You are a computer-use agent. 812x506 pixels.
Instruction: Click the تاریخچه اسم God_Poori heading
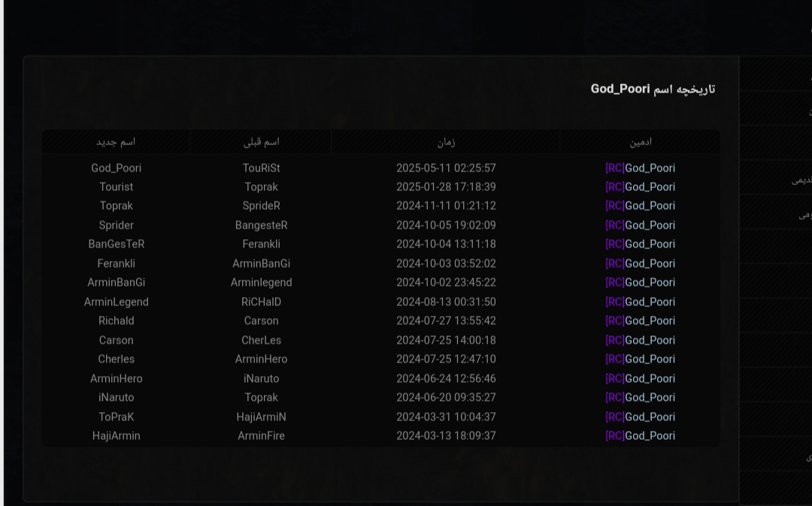pos(653,89)
